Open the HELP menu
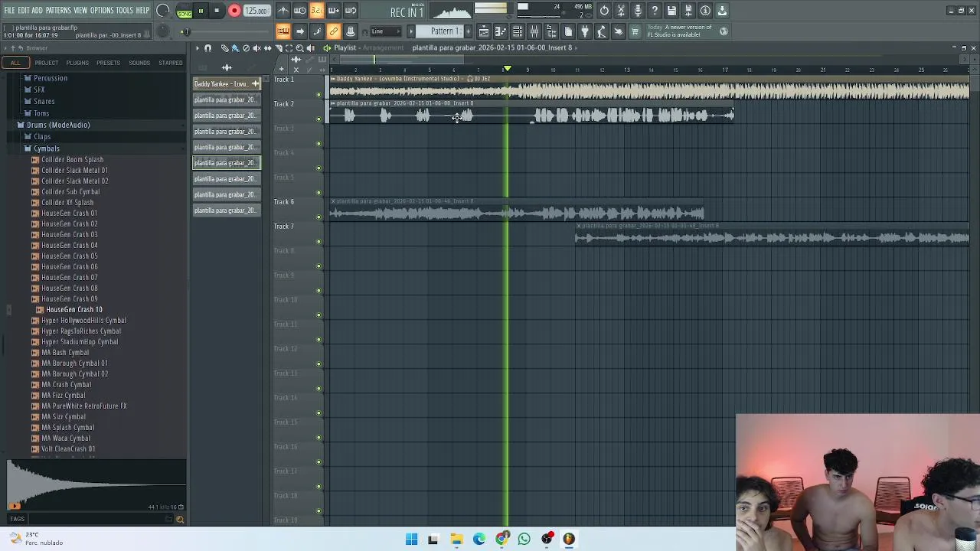The height and width of the screenshot is (551, 980). click(143, 10)
